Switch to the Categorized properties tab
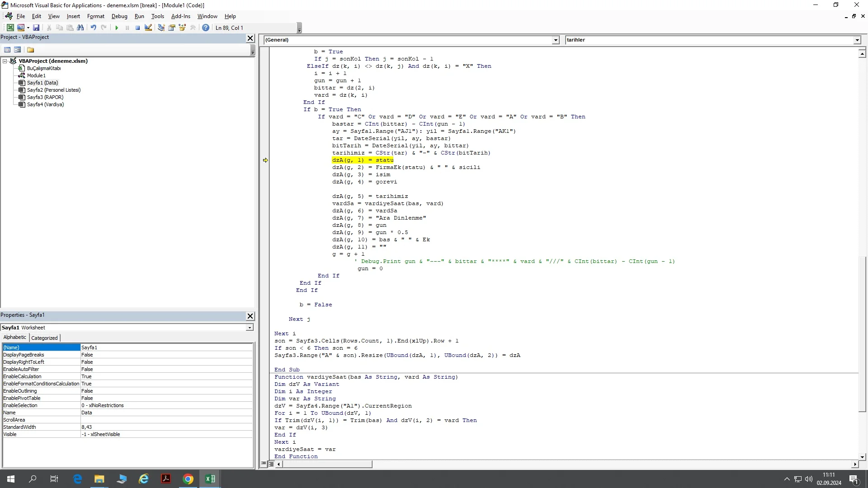Viewport: 868px width, 488px height. click(44, 338)
